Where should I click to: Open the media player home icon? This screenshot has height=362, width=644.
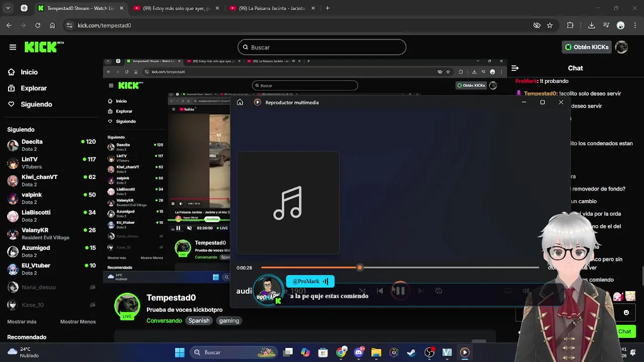tap(240, 102)
